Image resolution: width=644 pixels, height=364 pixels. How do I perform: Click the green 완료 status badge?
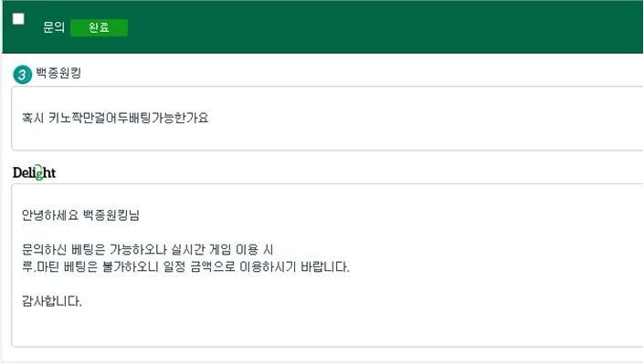[x=99, y=28]
